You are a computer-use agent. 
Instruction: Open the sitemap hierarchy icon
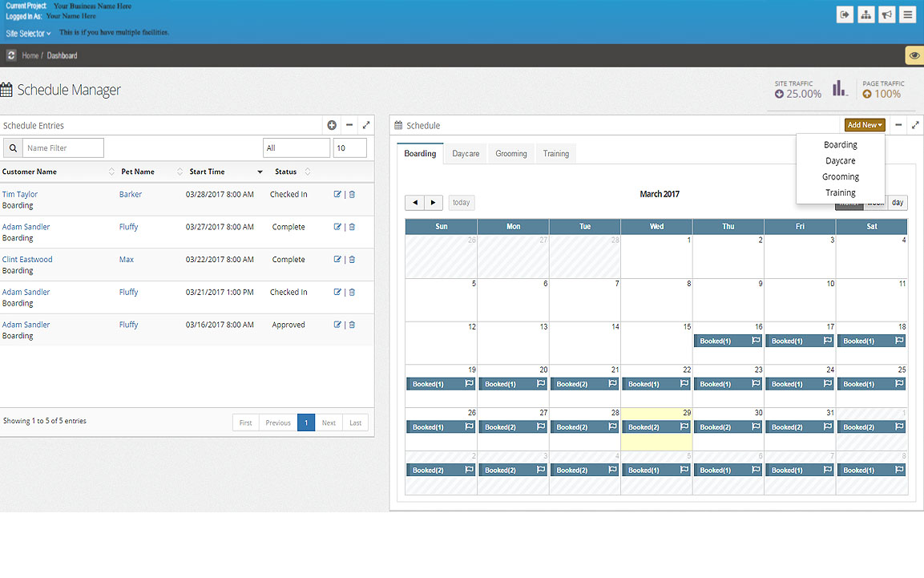pos(865,14)
